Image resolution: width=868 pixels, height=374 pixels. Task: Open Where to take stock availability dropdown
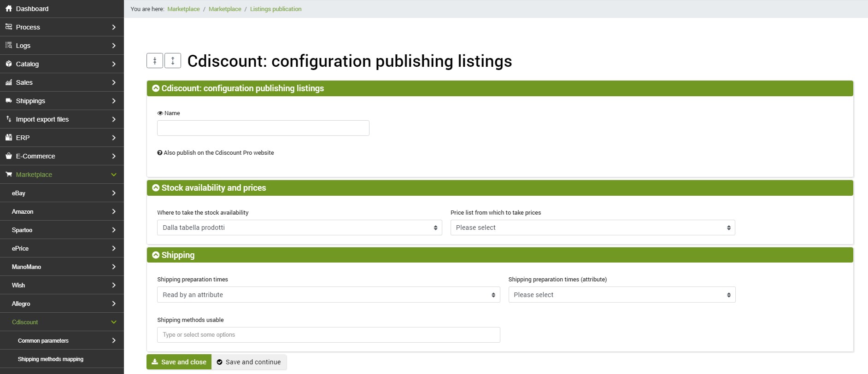[x=299, y=228]
